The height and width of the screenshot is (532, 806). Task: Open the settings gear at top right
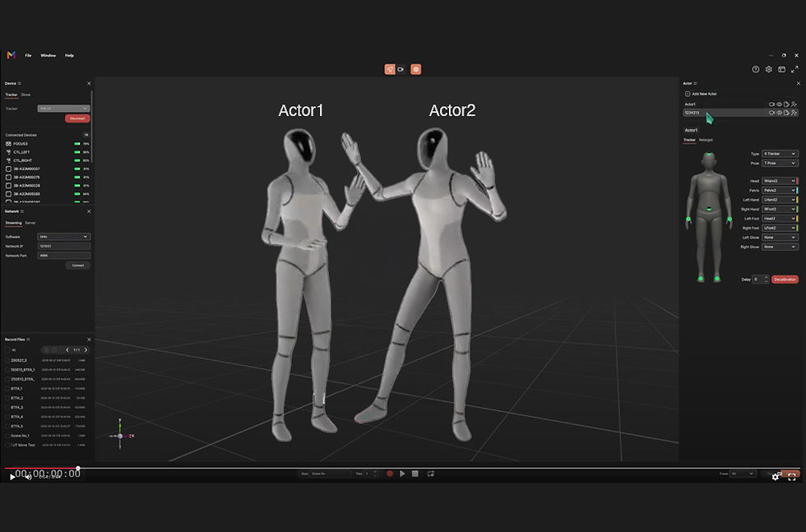768,69
